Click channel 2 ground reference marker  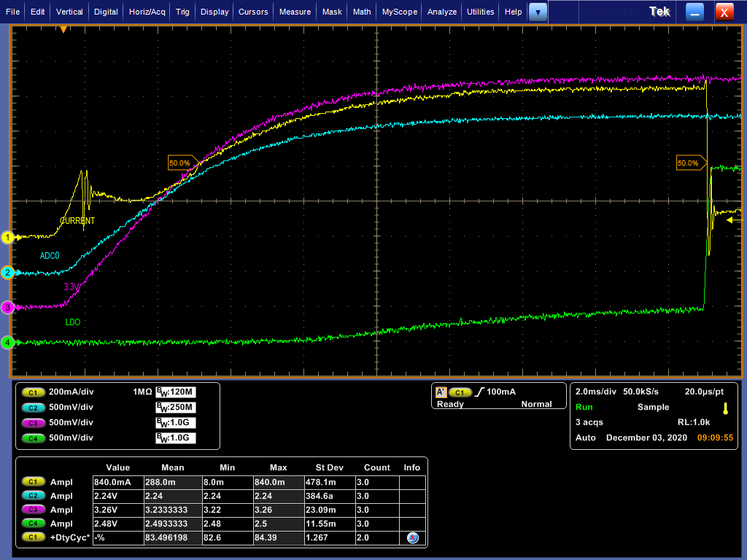tap(7, 273)
